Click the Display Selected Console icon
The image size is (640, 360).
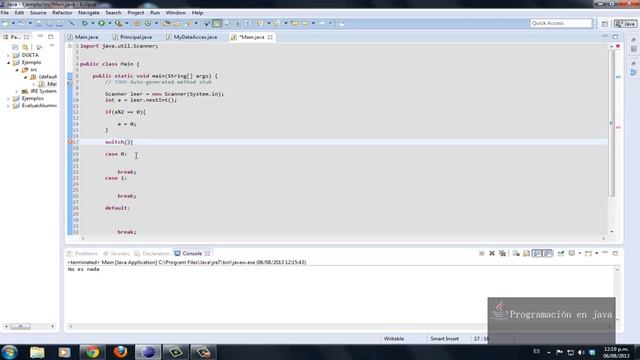pyautogui.click(x=572, y=253)
